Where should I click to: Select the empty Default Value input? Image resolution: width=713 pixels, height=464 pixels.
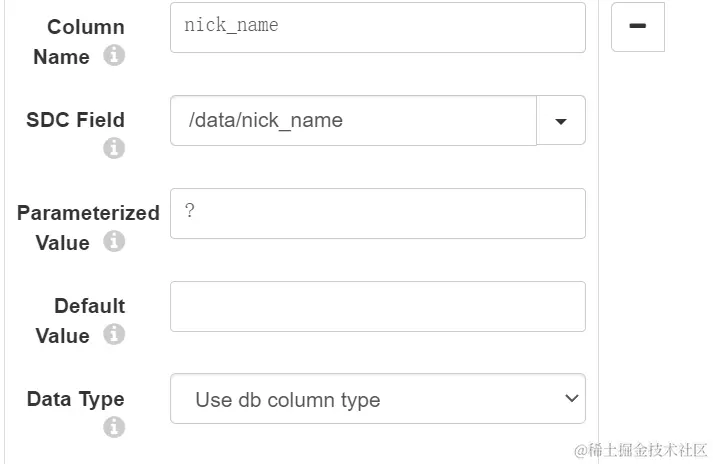point(377,307)
